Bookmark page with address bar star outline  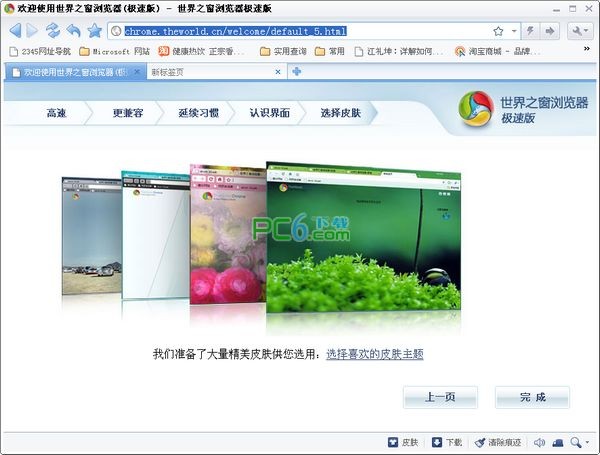tap(498, 31)
